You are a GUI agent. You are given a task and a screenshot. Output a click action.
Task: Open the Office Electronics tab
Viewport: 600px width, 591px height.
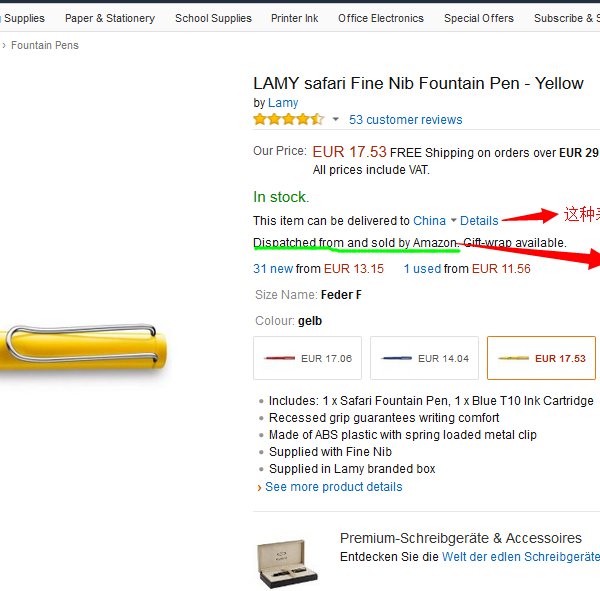(381, 18)
